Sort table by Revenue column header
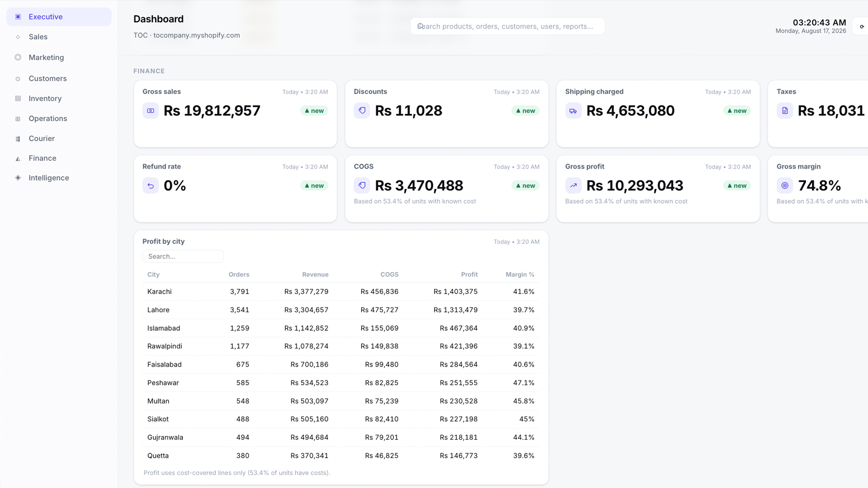868x488 pixels. click(x=315, y=274)
